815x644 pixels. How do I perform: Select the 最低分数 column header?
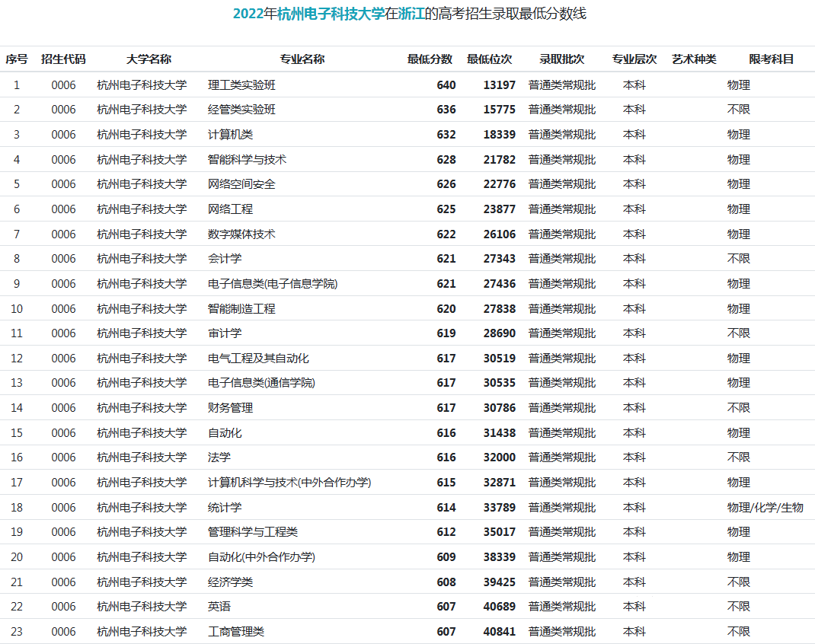pyautogui.click(x=430, y=59)
